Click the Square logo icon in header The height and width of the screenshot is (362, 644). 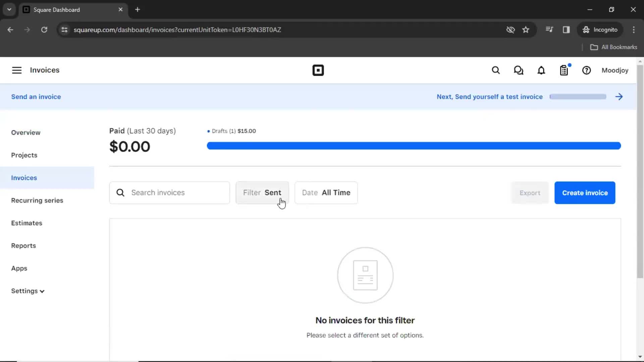[318, 70]
